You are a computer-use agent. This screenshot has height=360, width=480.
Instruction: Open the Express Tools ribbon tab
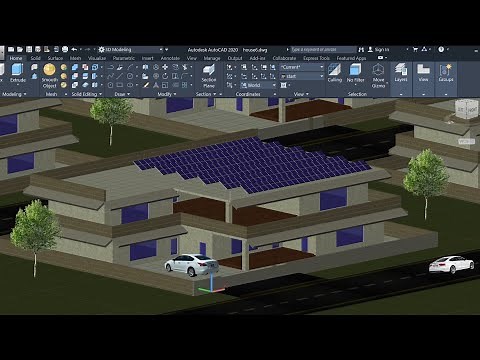click(x=316, y=58)
